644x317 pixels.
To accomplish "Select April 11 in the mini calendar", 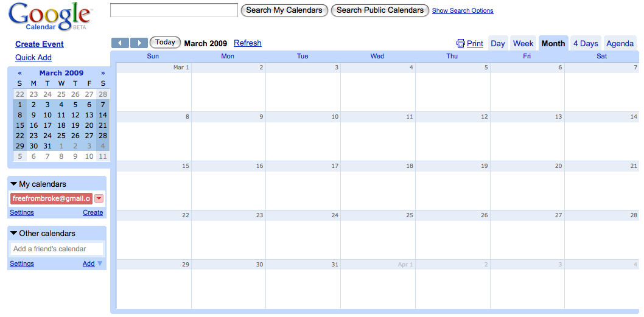I will click(103, 156).
